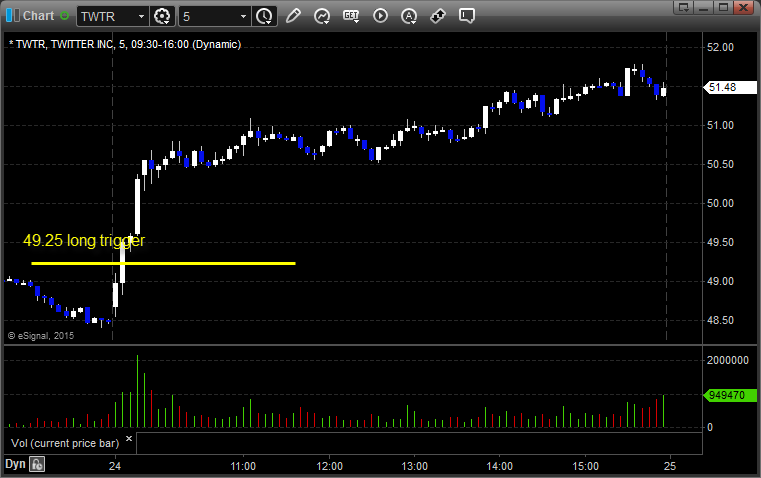Open the chart type studies icon
This screenshot has height=478, width=761.
click(x=322, y=16)
